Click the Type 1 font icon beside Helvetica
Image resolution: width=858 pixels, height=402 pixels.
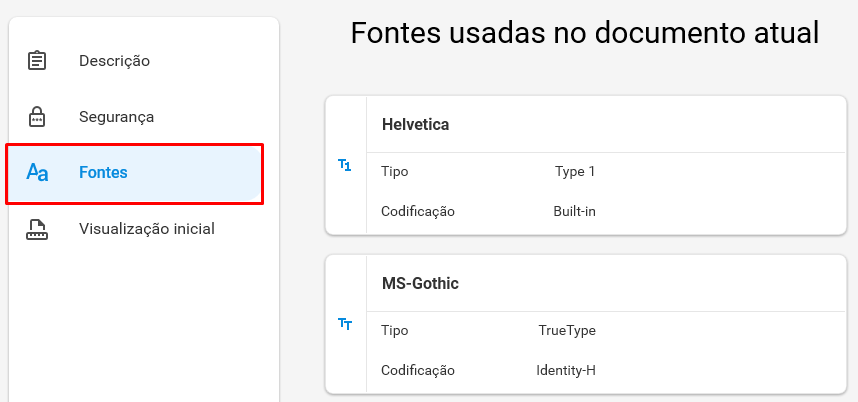(345, 165)
